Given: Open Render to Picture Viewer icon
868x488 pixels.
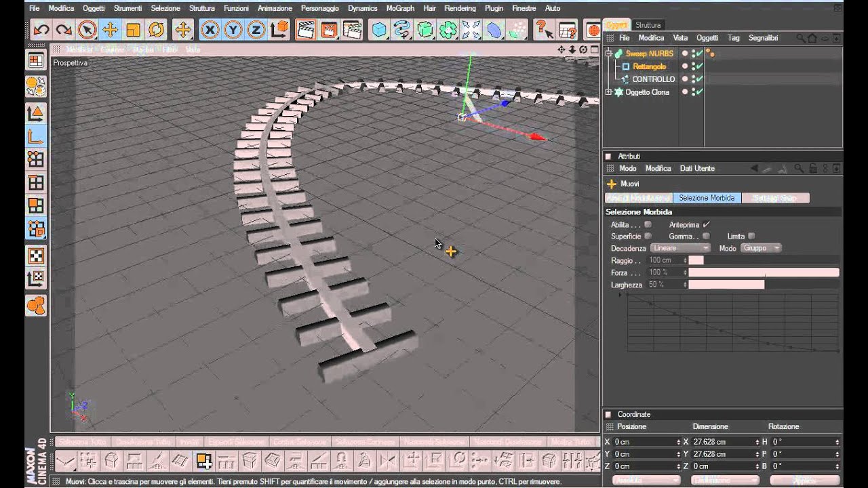Looking at the screenshot, I should [x=329, y=30].
